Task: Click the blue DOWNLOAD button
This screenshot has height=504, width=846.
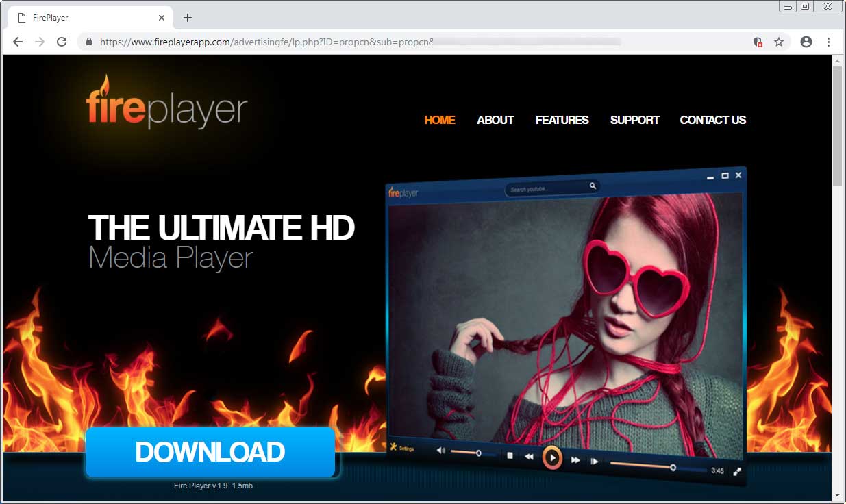Action: coord(210,452)
